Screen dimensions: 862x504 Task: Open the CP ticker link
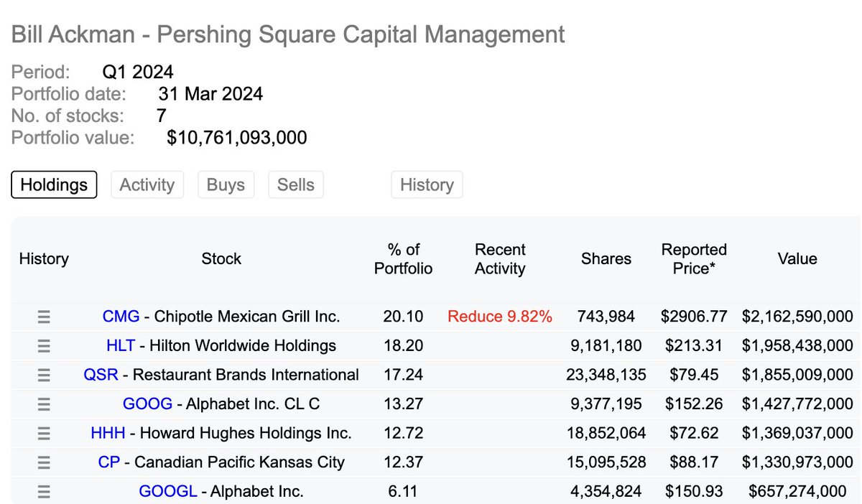coord(109,462)
